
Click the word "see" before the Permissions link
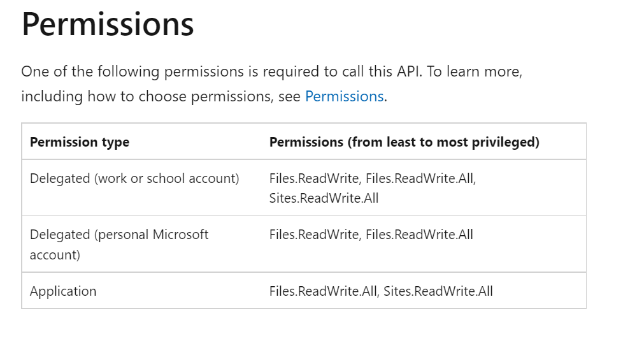290,97
